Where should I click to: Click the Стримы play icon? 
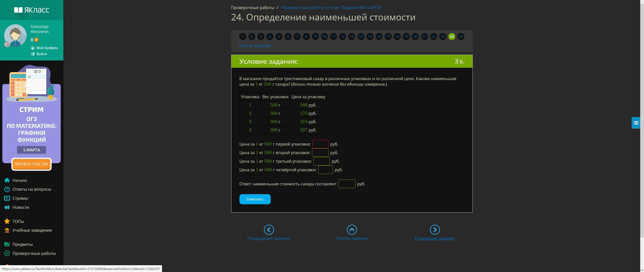point(7,198)
